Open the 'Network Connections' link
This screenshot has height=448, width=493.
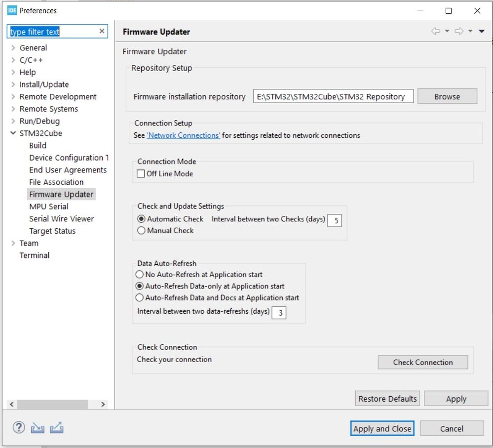coord(183,135)
